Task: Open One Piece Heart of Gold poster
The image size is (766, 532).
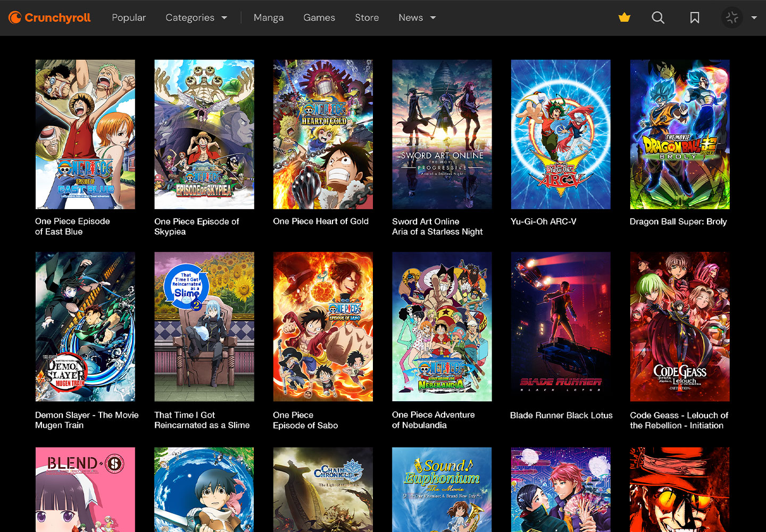Action: point(323,134)
